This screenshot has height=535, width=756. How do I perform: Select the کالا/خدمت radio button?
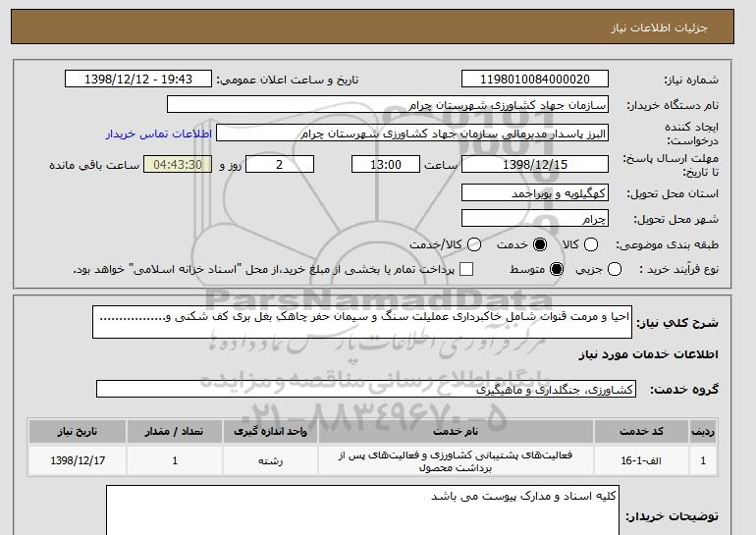474,244
